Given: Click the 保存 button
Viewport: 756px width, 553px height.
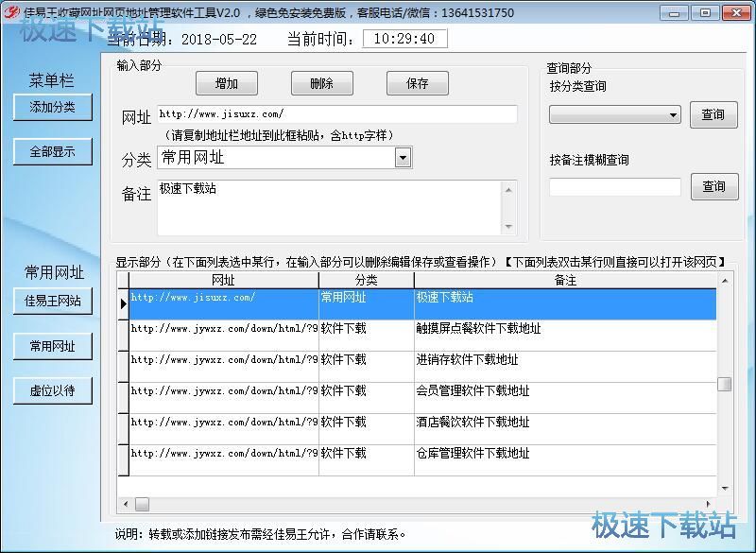Looking at the screenshot, I should [x=418, y=83].
